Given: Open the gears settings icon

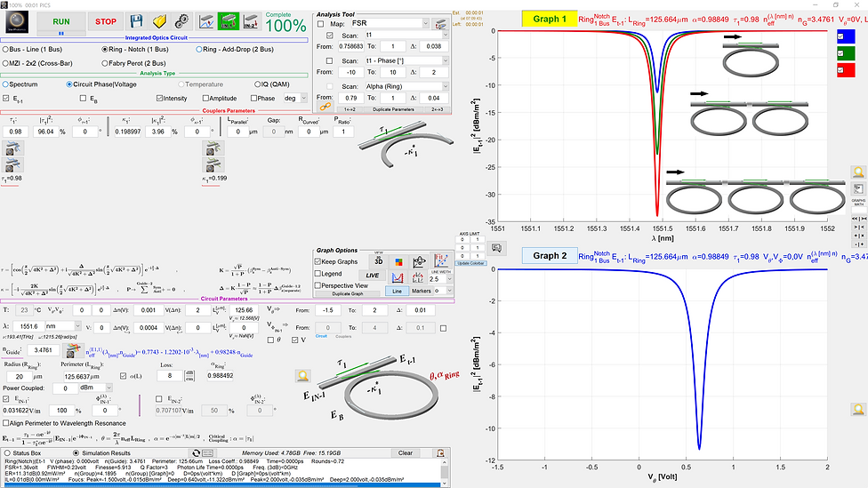Looking at the screenshot, I should [x=181, y=21].
